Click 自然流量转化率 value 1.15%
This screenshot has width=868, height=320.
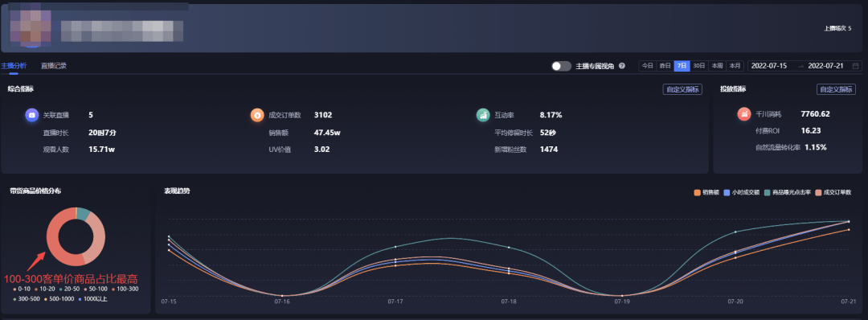pos(816,147)
